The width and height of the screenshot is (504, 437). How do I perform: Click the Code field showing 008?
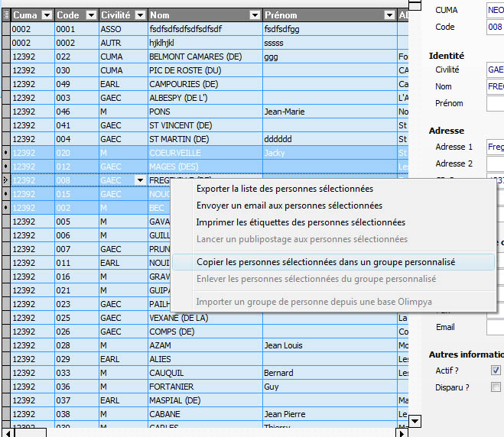point(496,27)
